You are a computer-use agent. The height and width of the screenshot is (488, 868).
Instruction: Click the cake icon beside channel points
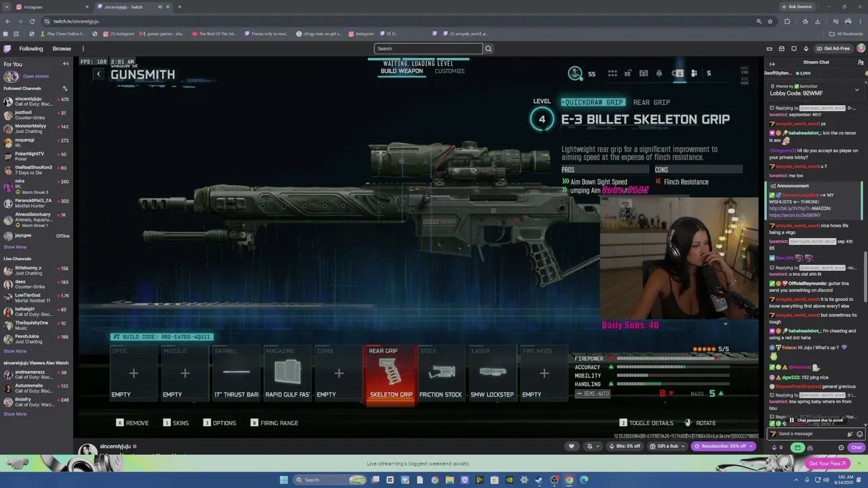[811, 447]
